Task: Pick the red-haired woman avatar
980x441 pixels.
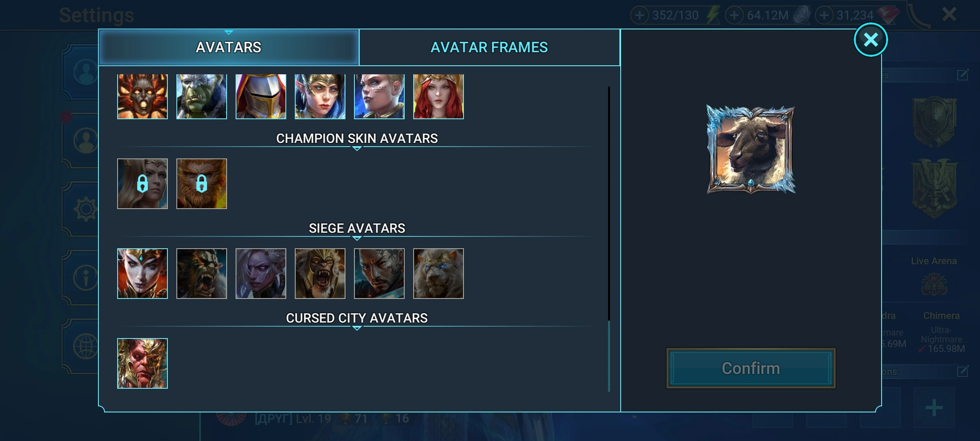Action: pos(439,96)
